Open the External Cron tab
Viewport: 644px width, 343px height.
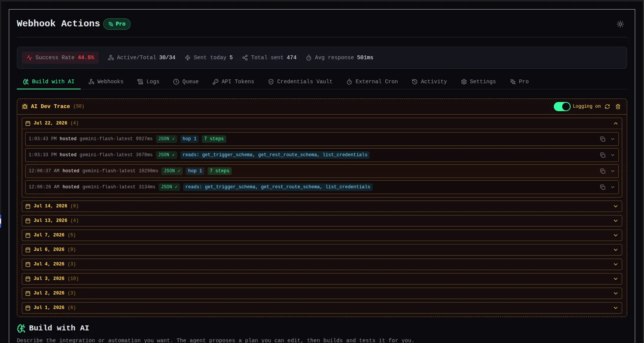point(372,82)
